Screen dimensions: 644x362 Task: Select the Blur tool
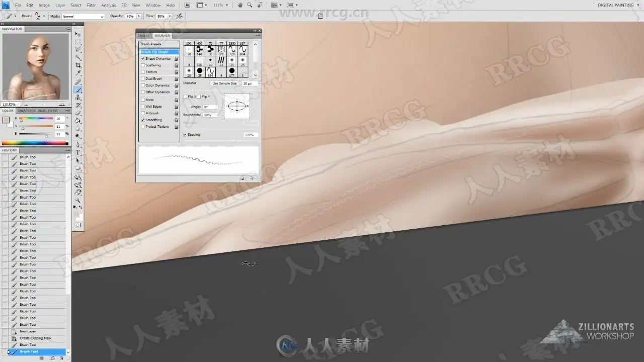[x=78, y=129]
